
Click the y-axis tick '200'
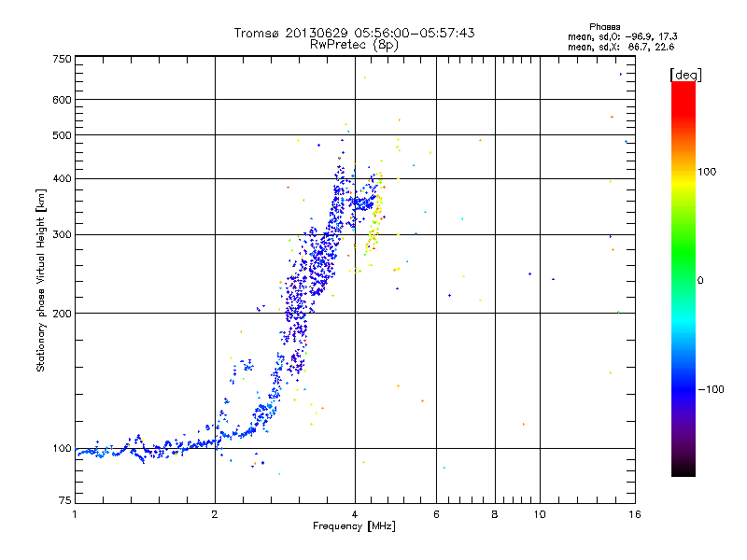pos(62,314)
